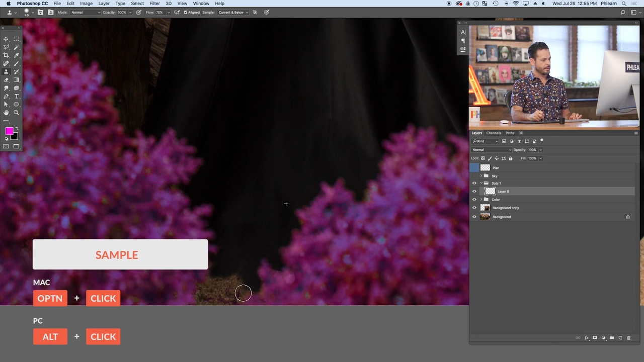Toggle pressure for opacity button
This screenshot has height=362, width=644.
139,12
